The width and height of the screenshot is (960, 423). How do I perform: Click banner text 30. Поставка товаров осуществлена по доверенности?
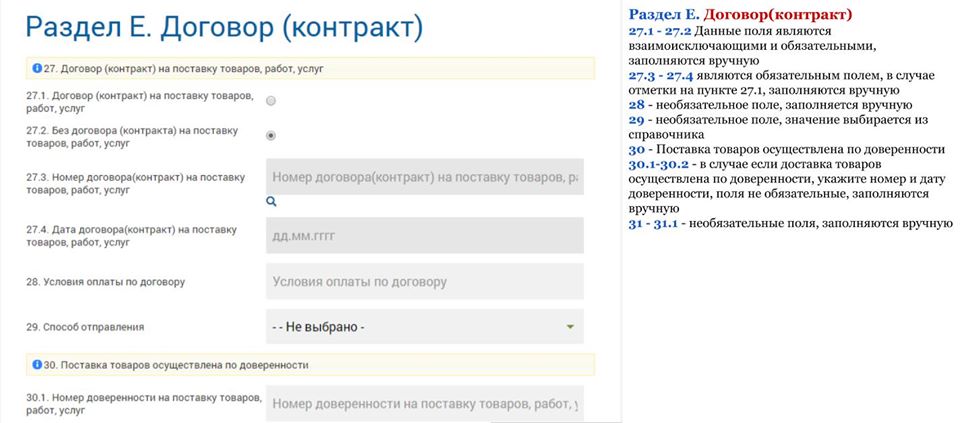pyautogui.click(x=175, y=365)
